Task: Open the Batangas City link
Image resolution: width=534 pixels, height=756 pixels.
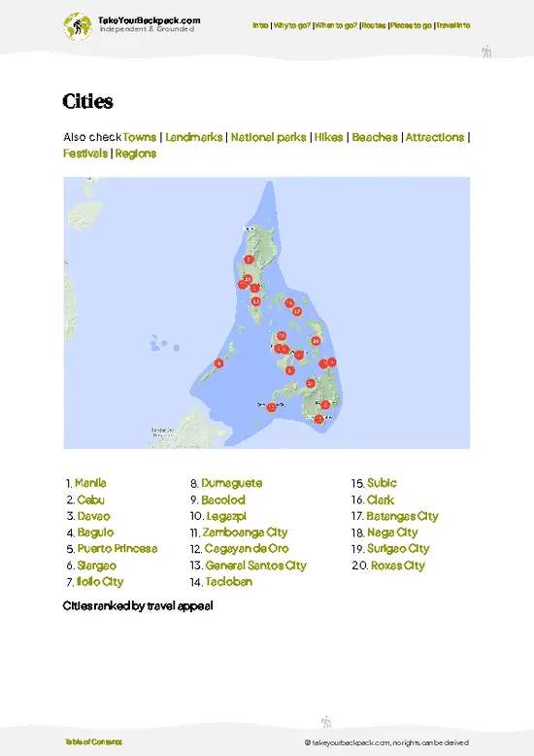Action: 403,516
